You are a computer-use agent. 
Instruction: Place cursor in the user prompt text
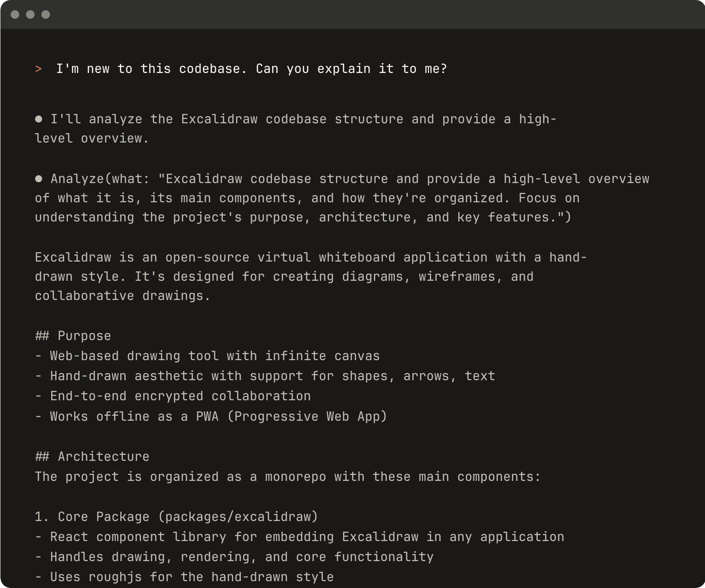(x=251, y=69)
